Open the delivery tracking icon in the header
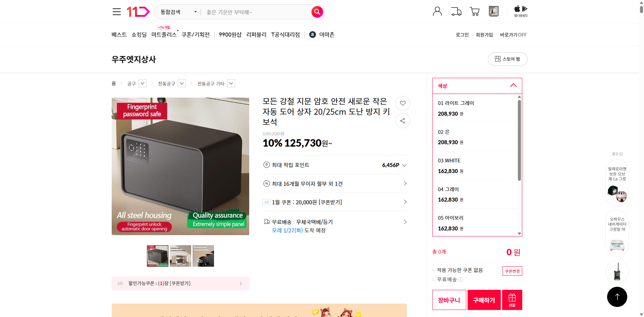The height and width of the screenshot is (317, 644). (456, 11)
